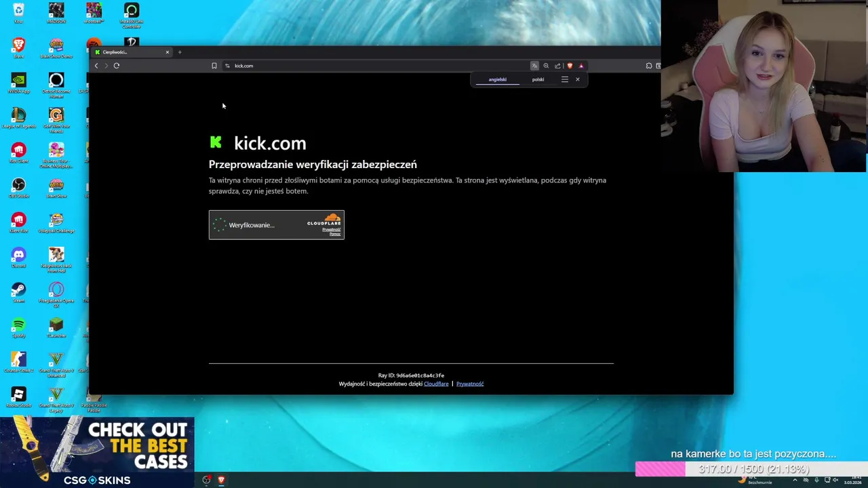
Task: Select the polski translation tab
Action: pyautogui.click(x=538, y=79)
